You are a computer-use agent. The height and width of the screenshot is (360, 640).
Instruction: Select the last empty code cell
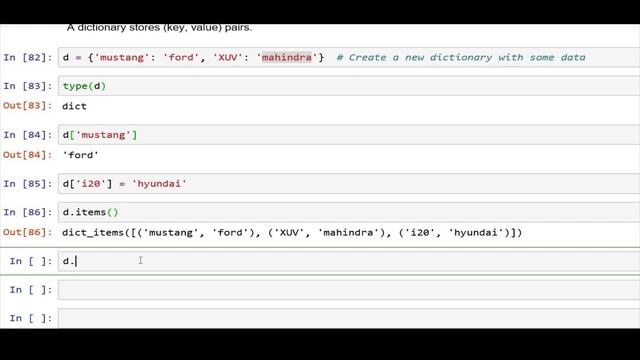point(349,318)
